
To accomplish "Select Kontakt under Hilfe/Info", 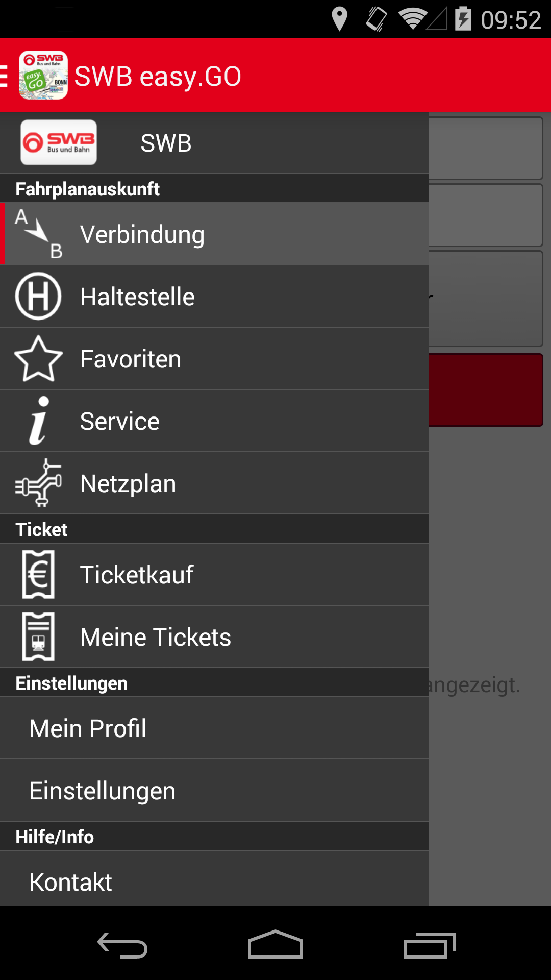I will [x=214, y=879].
